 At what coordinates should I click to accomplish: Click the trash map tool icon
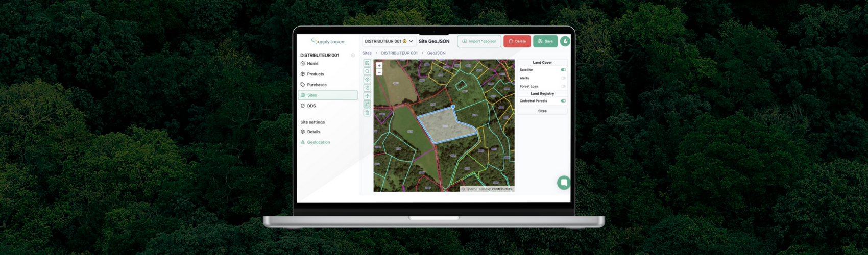(x=367, y=113)
